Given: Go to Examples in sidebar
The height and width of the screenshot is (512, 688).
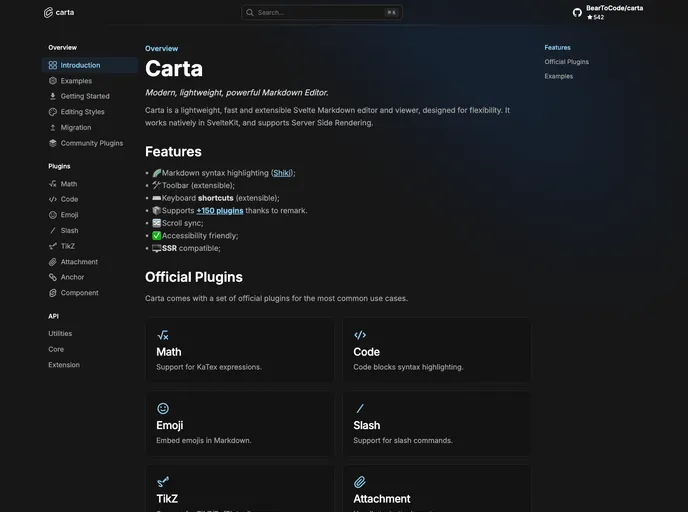Looking at the screenshot, I should (76, 81).
